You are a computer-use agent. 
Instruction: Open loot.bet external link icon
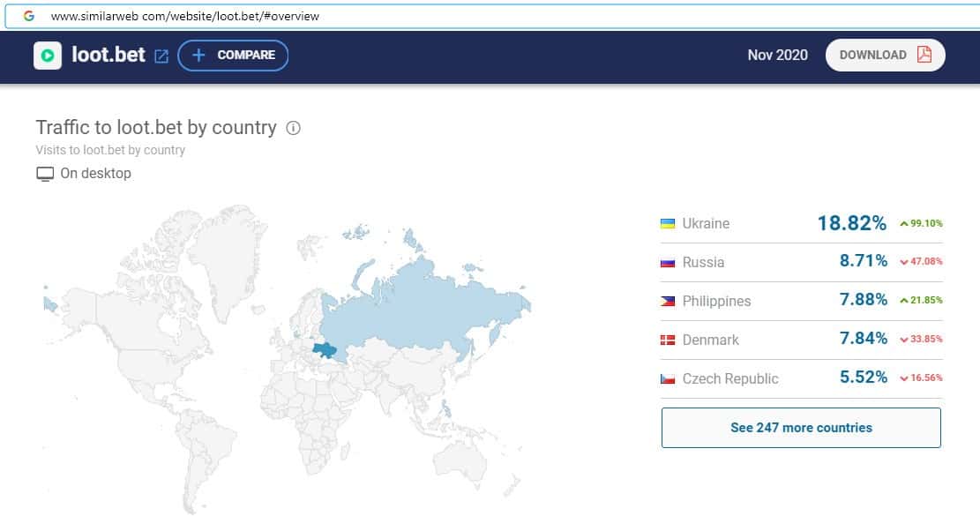click(161, 56)
